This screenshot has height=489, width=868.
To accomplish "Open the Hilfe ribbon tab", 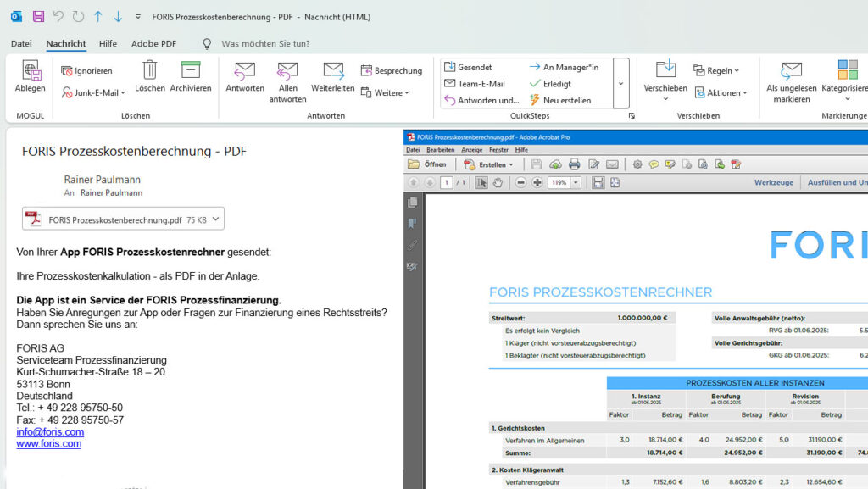I will (108, 44).
